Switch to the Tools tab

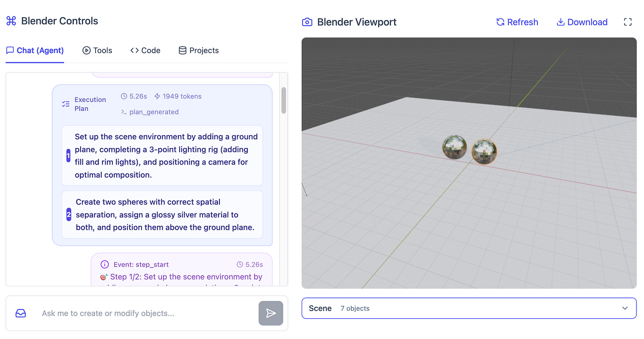97,50
